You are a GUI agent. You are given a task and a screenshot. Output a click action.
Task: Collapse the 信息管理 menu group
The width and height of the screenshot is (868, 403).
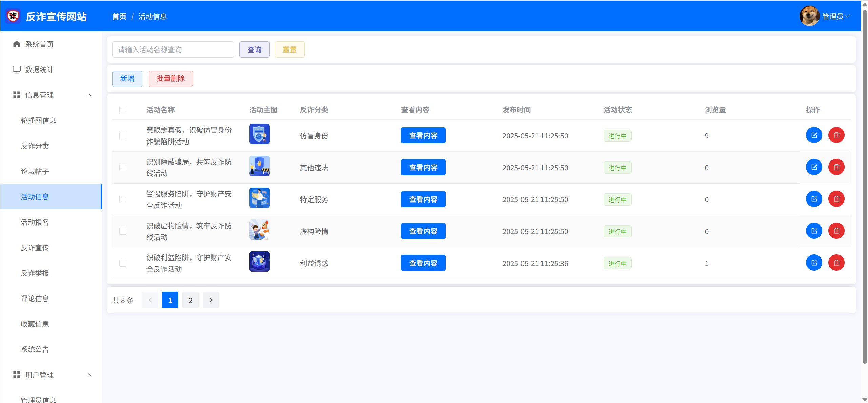pyautogui.click(x=89, y=95)
